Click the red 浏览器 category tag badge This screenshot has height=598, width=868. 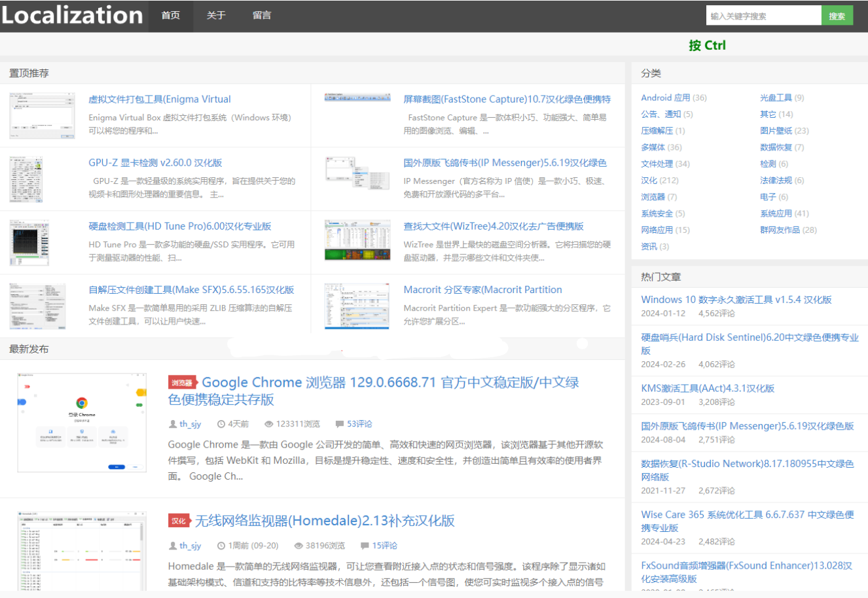(x=182, y=383)
